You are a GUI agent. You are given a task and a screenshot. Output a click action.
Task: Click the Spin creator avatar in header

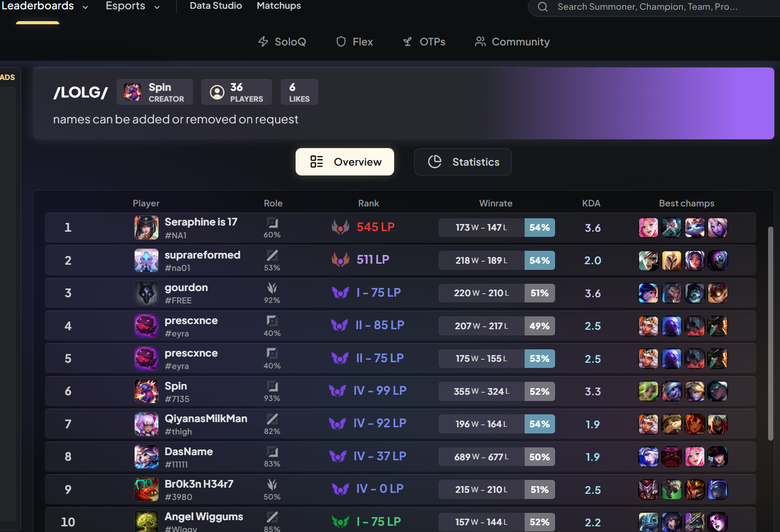[x=133, y=92]
